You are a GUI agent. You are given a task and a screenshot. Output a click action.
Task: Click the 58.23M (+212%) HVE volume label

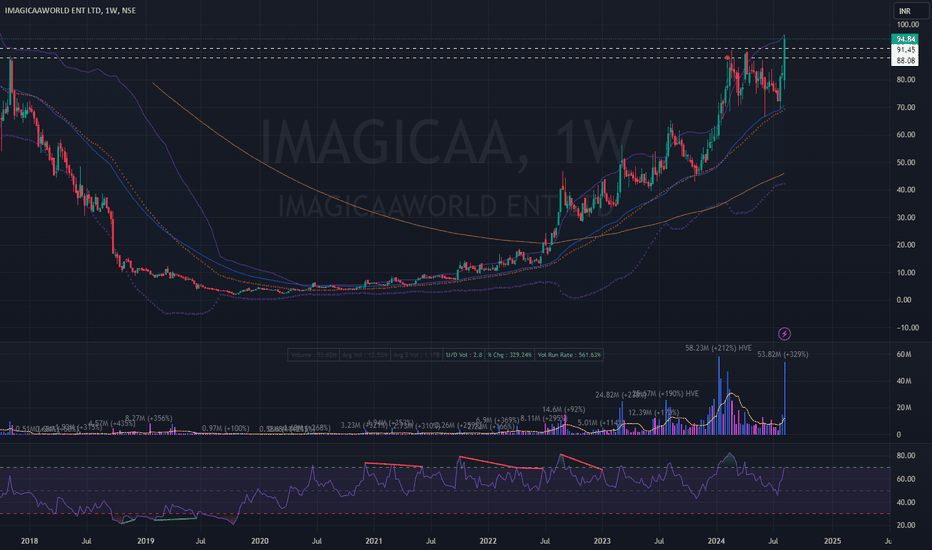click(718, 348)
